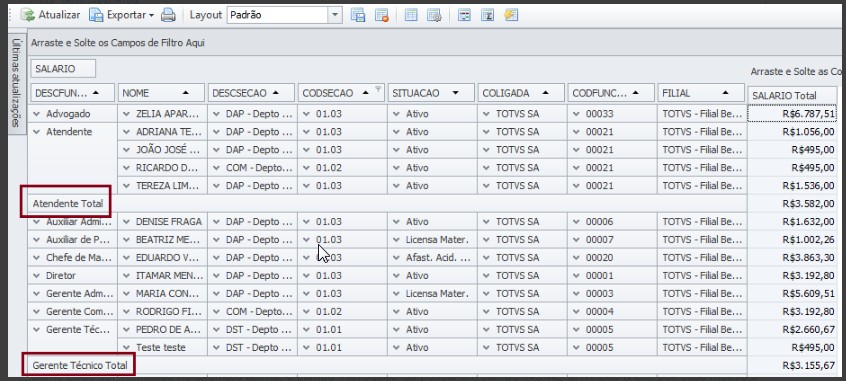Sort by the COLIGADA column header
Screen dimensions: 846x381
521,93
